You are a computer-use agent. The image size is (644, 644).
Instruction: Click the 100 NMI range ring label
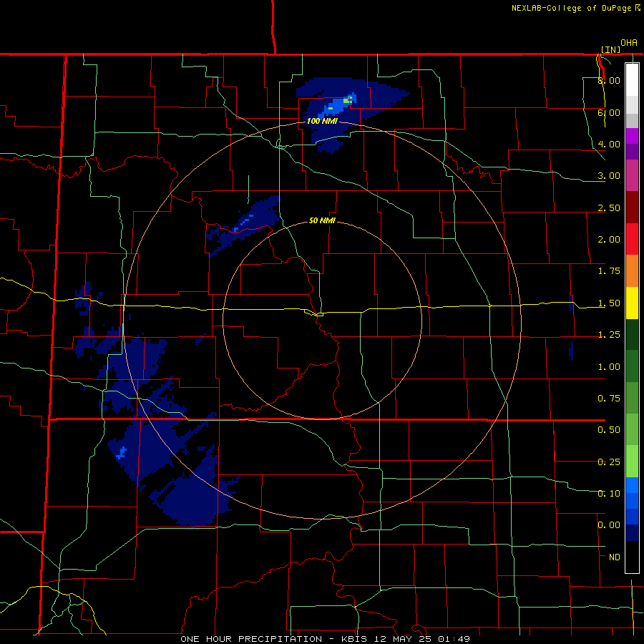pyautogui.click(x=323, y=121)
